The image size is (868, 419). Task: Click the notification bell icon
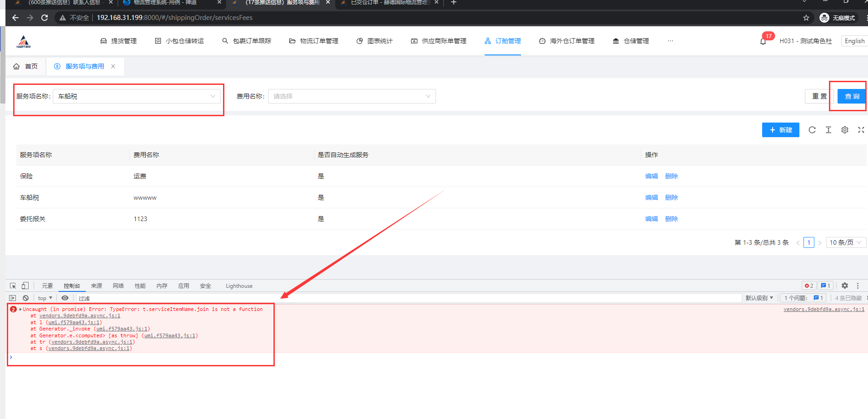pos(763,41)
